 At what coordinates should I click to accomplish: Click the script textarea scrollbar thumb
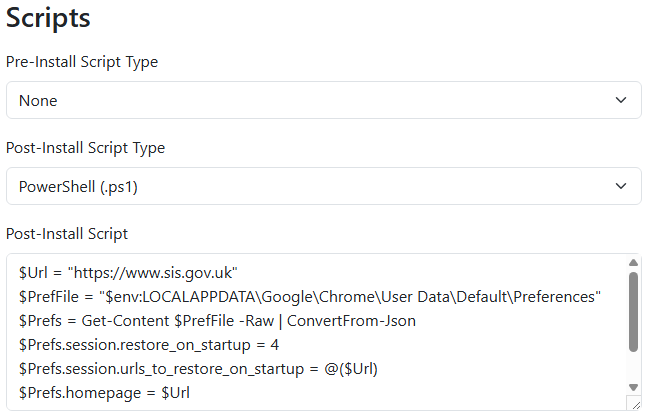[633, 310]
